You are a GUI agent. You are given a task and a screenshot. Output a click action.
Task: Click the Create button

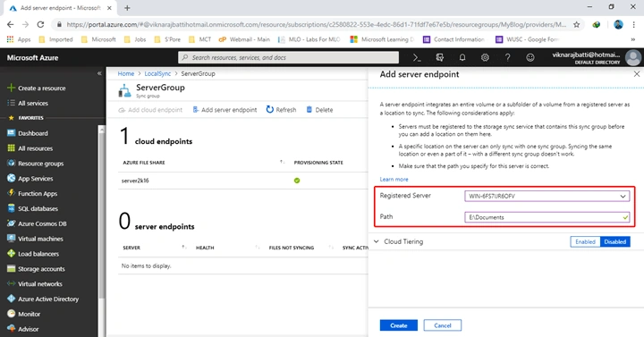click(399, 325)
